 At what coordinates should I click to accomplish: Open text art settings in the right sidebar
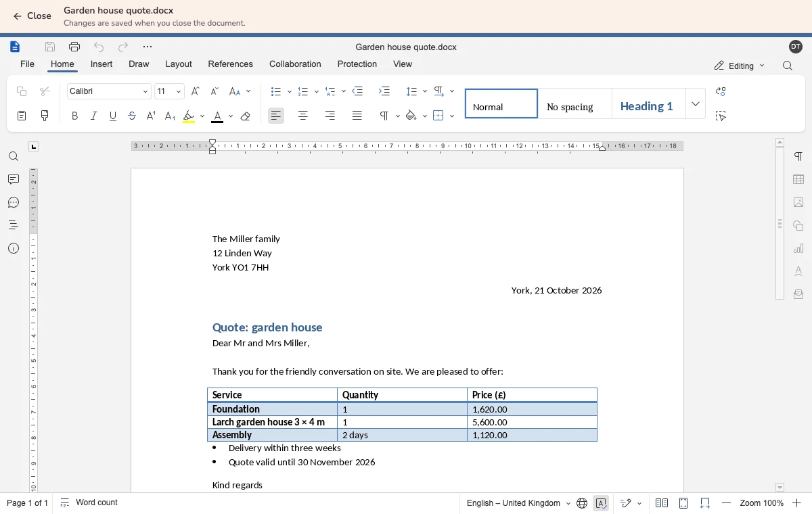point(798,271)
